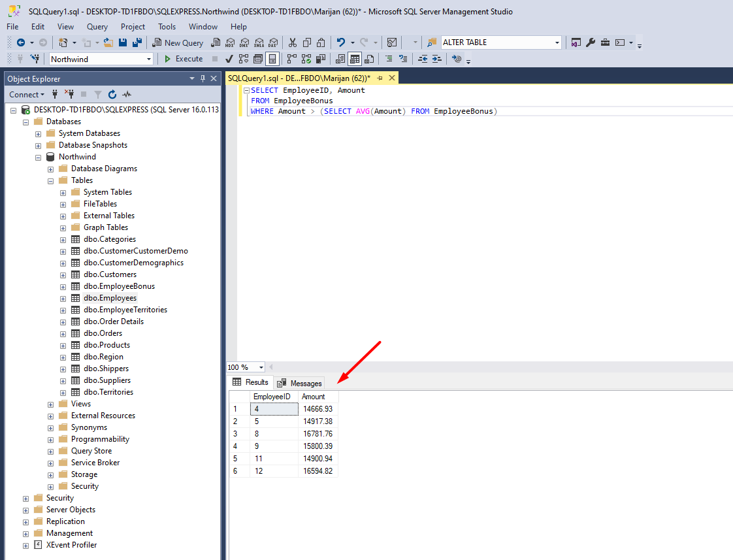Click the XMLA query icon

point(259,42)
